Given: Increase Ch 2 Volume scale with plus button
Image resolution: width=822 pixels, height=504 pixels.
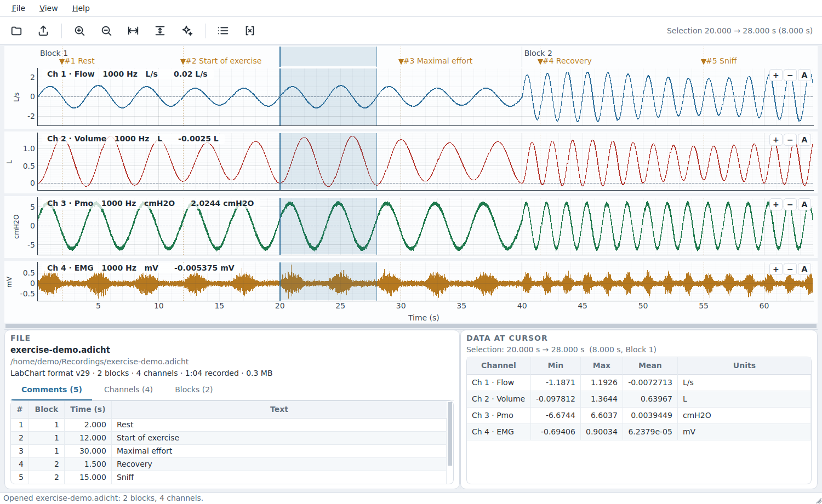Looking at the screenshot, I should [x=776, y=140].
